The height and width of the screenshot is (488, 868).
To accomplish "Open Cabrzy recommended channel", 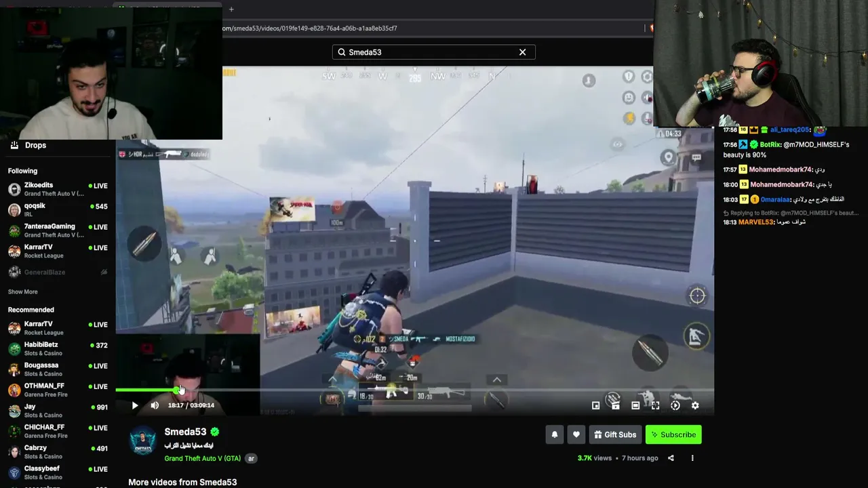I will point(58,452).
